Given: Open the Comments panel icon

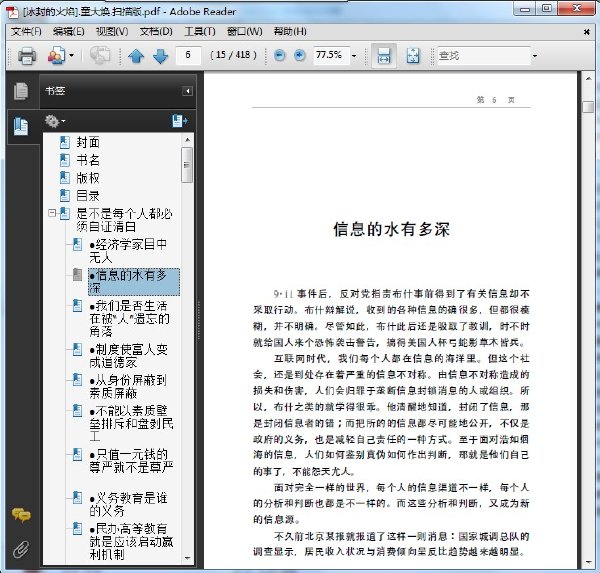Looking at the screenshot, I should pos(21,515).
